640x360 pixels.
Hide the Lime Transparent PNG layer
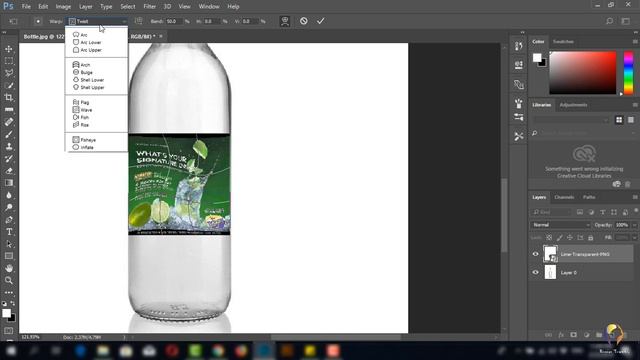pyautogui.click(x=536, y=254)
